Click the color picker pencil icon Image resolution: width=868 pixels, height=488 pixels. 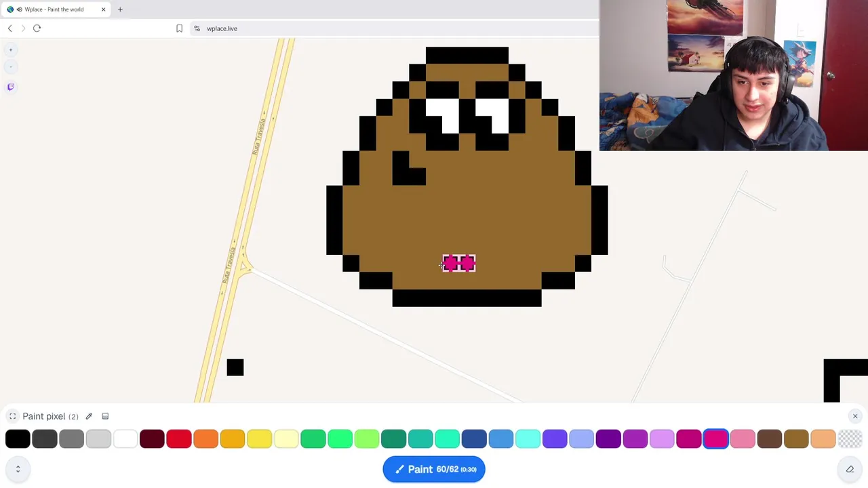pyautogui.click(x=89, y=416)
